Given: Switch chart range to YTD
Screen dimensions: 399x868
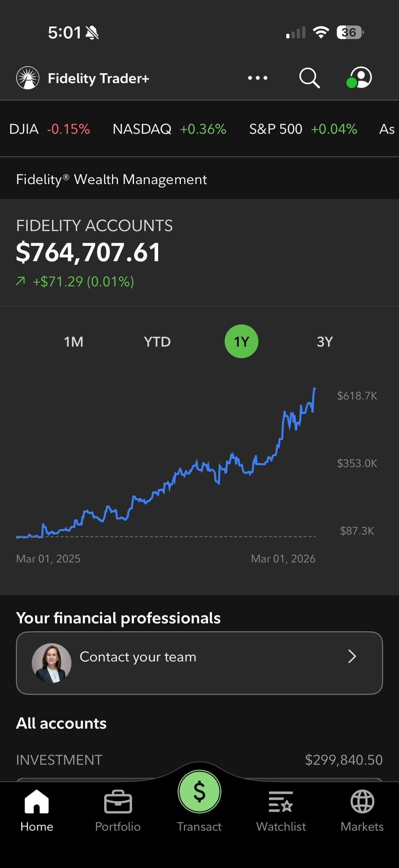Looking at the screenshot, I should (x=157, y=342).
